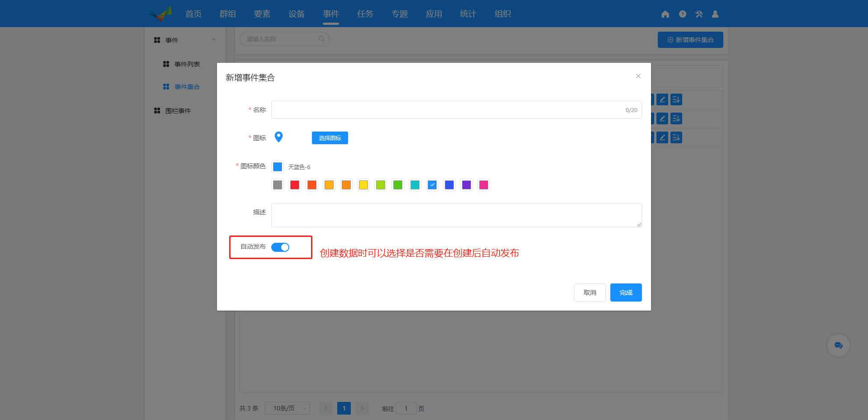Open 组织 in the top navigation
868x420 pixels.
click(503, 14)
